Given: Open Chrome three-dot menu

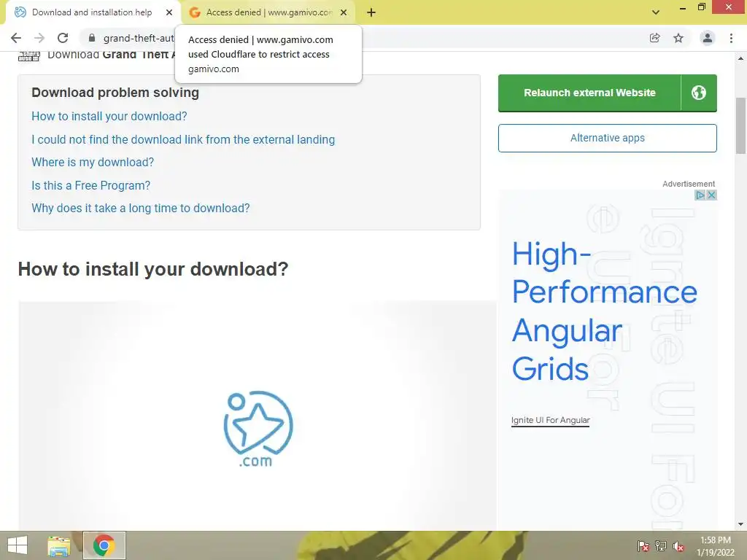Looking at the screenshot, I should click(x=731, y=38).
